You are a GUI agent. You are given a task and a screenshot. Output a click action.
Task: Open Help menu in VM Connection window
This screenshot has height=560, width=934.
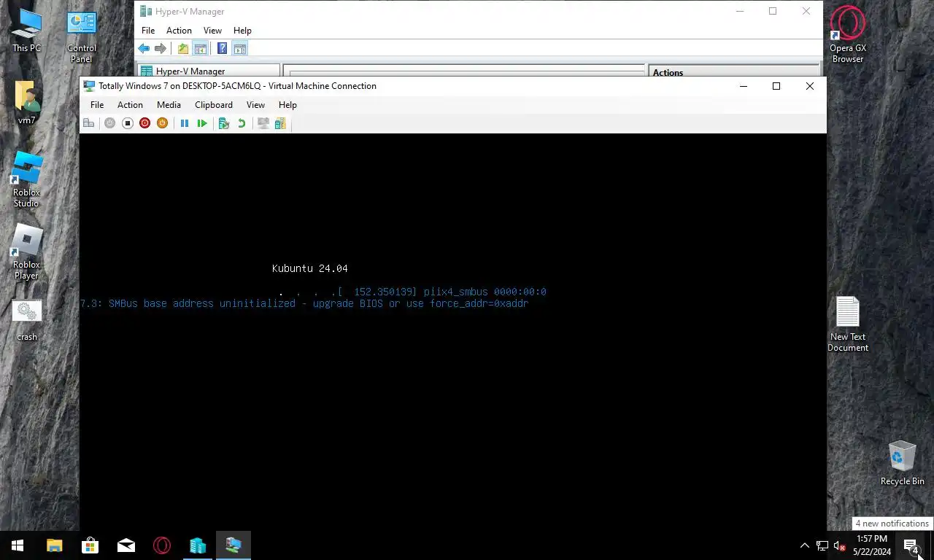click(x=287, y=105)
